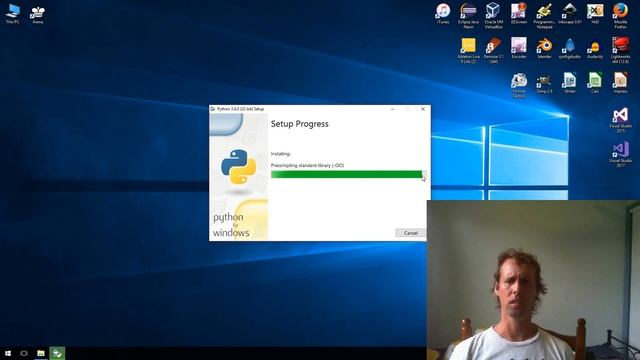Open the synfigstudio shortcut
Screen dimensions: 640x360
pyautogui.click(x=570, y=48)
